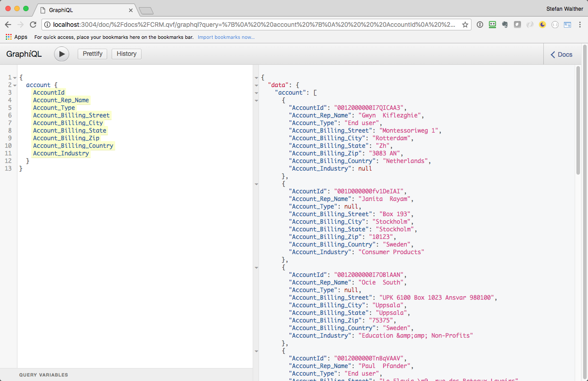
Task: Go back with browser back arrow
Action: point(8,25)
